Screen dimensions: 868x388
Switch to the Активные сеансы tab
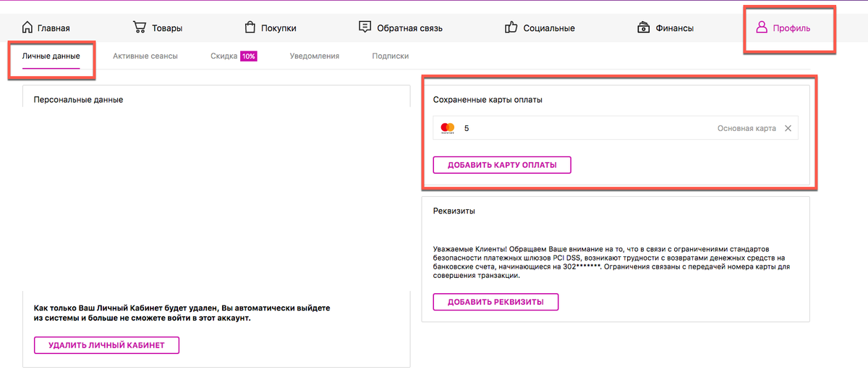145,56
